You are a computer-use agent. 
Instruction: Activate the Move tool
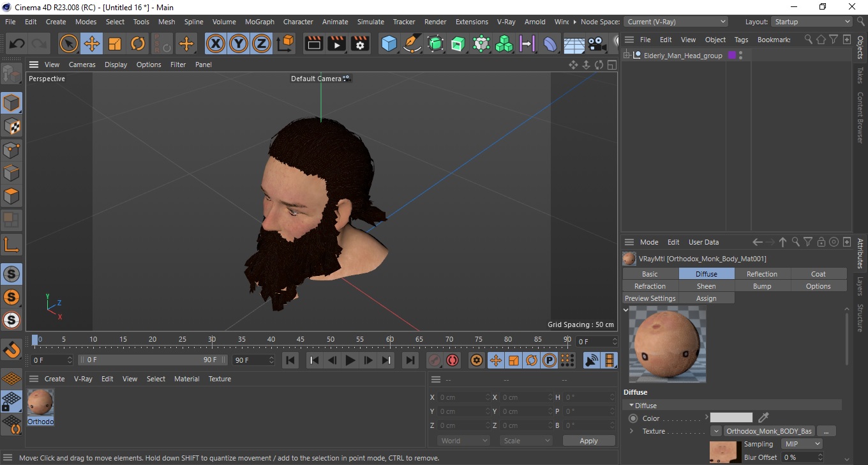[92, 44]
